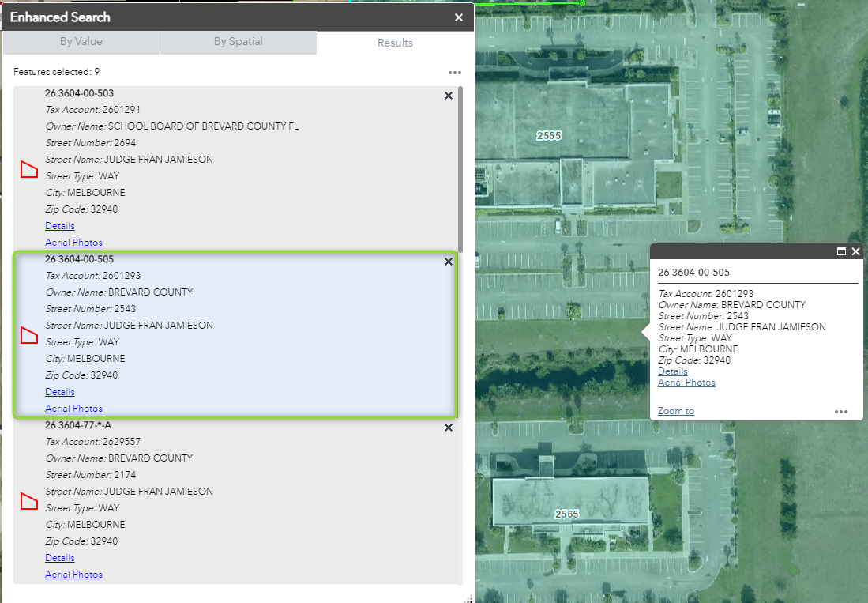The height and width of the screenshot is (603, 868).
Task: Click the red polygon icon for parcel 26 3604-00-505
Action: [x=28, y=335]
